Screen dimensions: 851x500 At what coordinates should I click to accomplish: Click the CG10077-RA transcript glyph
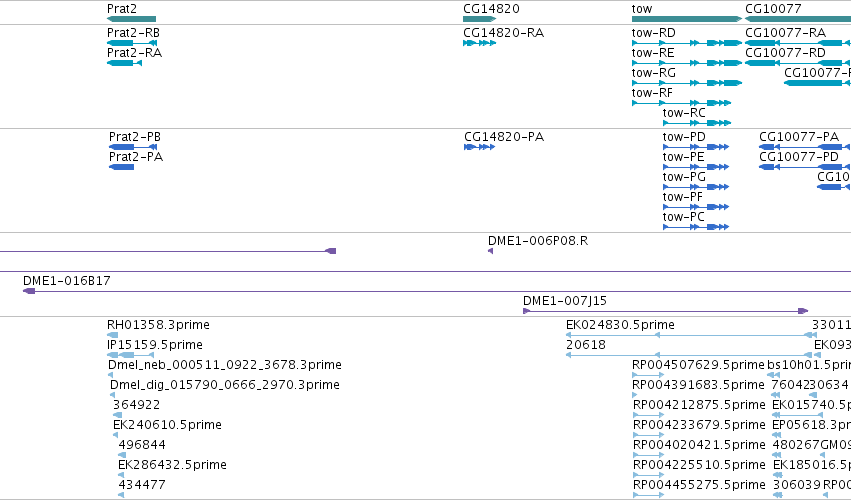pos(798,43)
